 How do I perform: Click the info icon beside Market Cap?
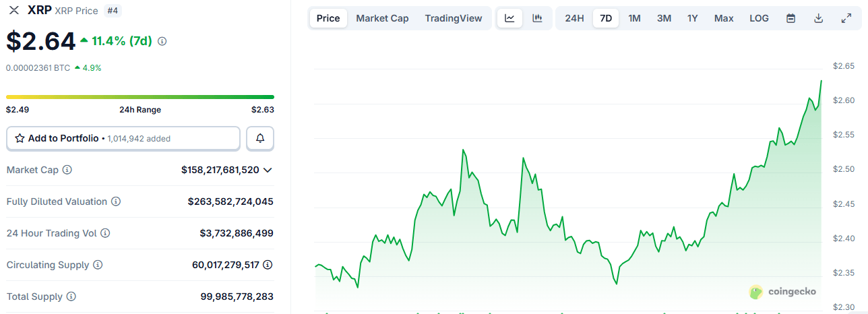67,170
